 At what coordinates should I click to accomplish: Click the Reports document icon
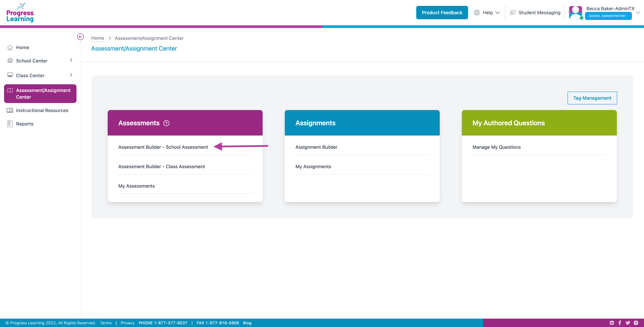click(10, 124)
